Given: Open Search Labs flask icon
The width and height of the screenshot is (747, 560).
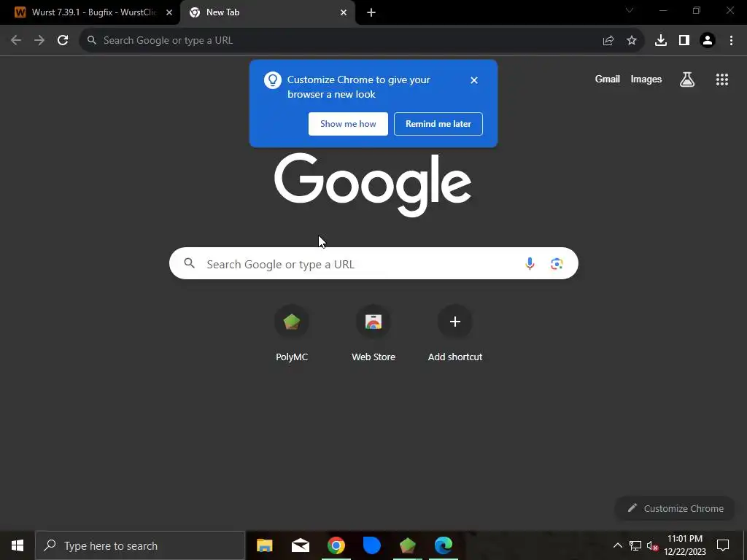Looking at the screenshot, I should [687, 79].
